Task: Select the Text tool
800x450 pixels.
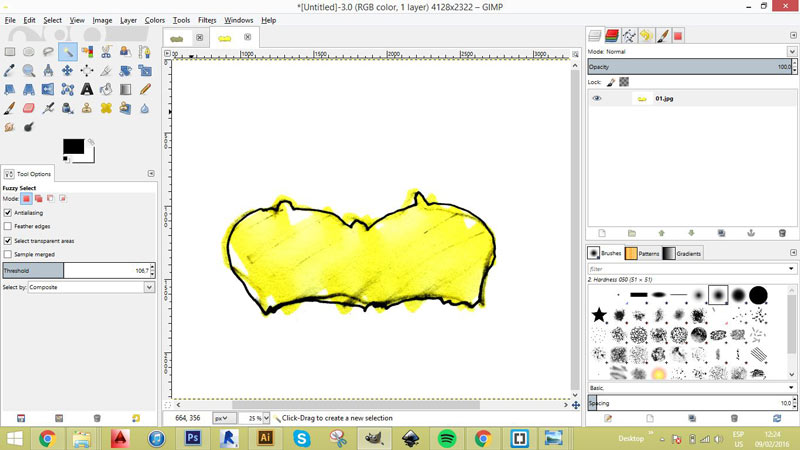Action: pyautogui.click(x=87, y=89)
